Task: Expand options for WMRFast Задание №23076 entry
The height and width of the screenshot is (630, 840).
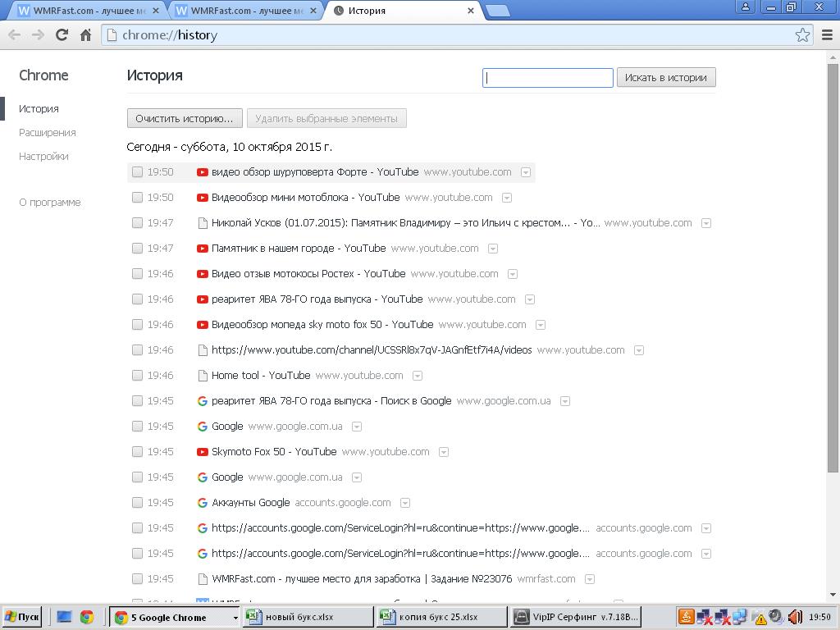Action: coord(590,579)
